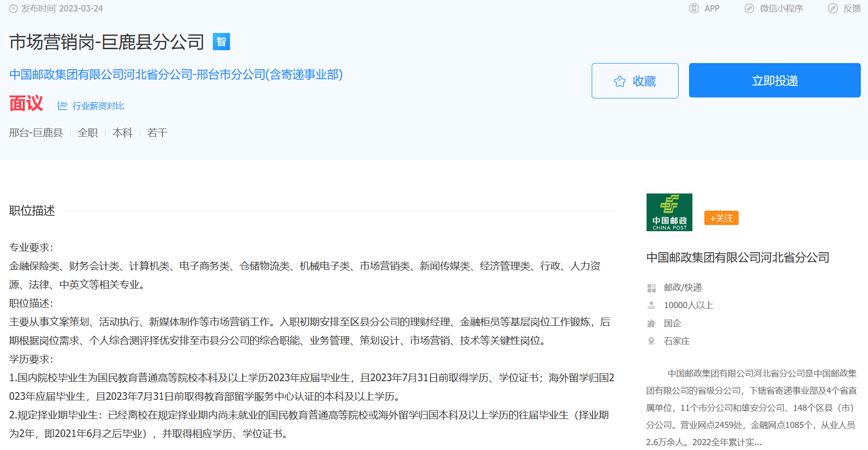This screenshot has width=868, height=450.
Task: Click the 面议 salary text
Action: pyautogui.click(x=26, y=103)
